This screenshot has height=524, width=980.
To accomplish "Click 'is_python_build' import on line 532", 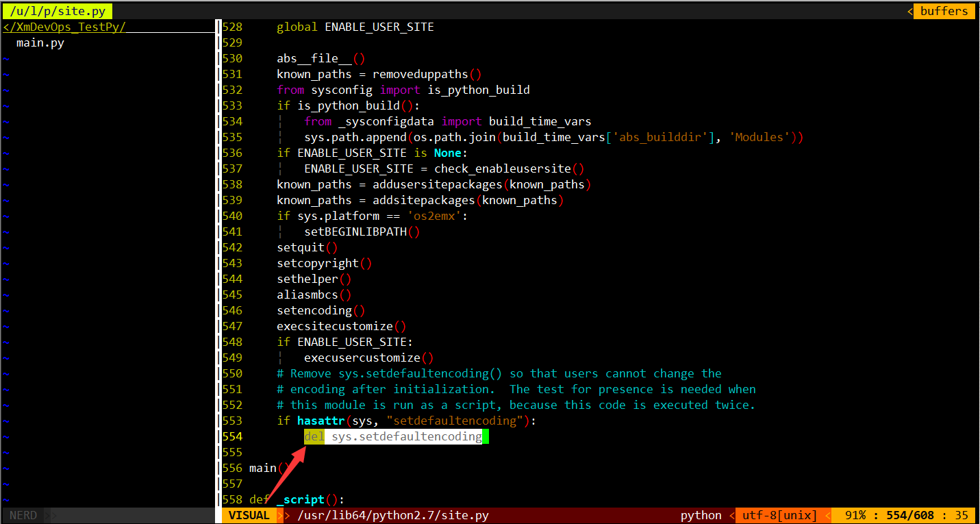I will click(479, 90).
